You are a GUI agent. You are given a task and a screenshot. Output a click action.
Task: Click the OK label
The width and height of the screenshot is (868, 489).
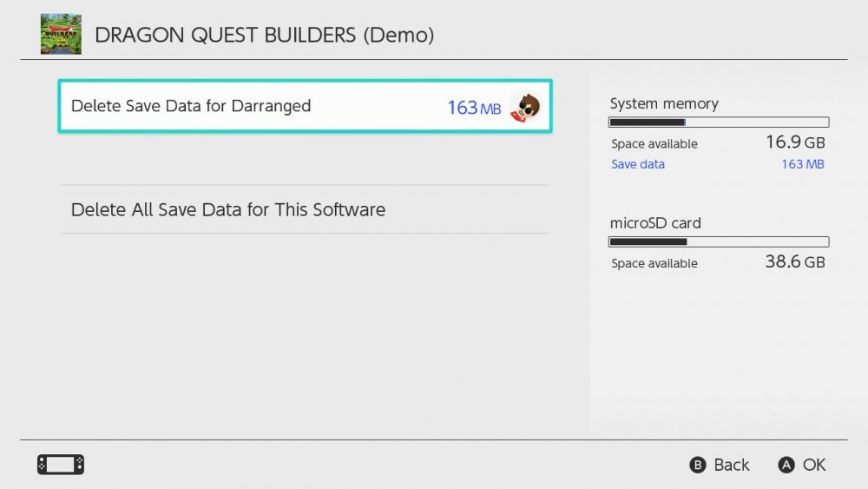(x=814, y=466)
